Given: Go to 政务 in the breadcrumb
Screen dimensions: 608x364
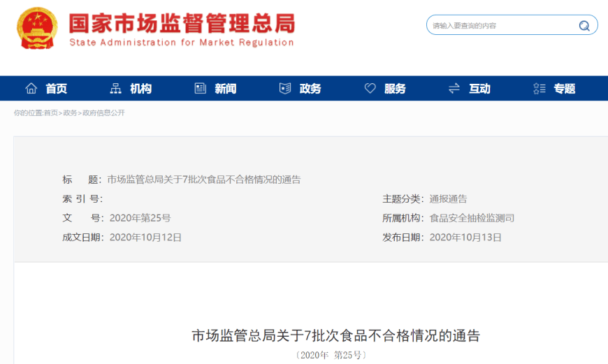Looking at the screenshot, I should point(70,112).
